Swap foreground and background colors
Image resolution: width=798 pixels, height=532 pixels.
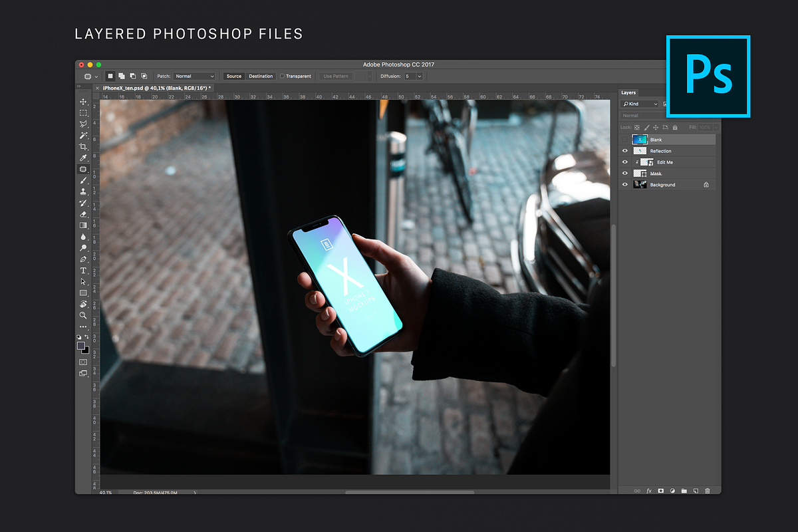86,338
